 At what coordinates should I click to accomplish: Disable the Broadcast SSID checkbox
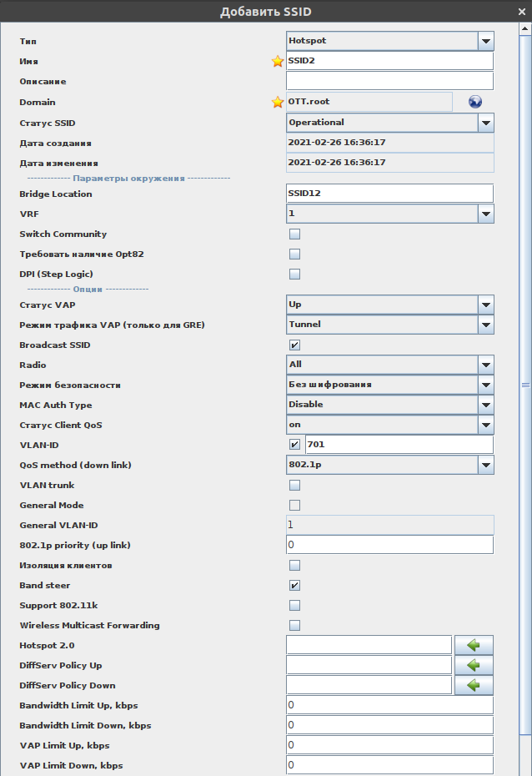pos(294,345)
